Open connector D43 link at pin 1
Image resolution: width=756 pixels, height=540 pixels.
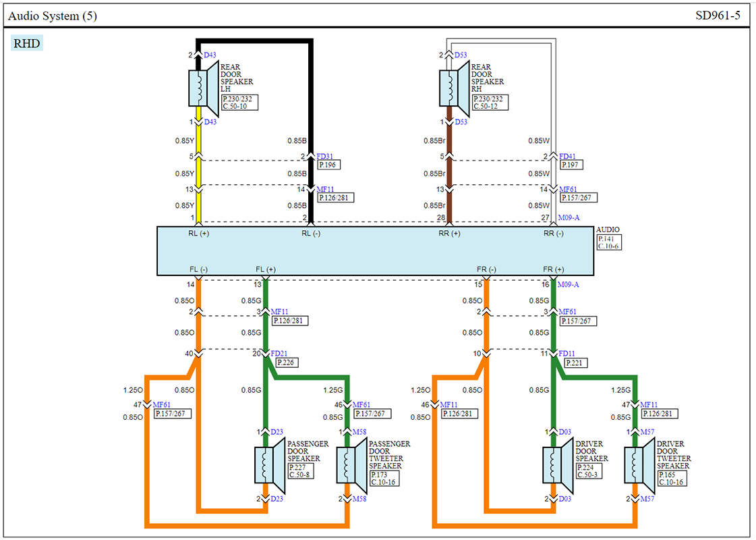210,122
